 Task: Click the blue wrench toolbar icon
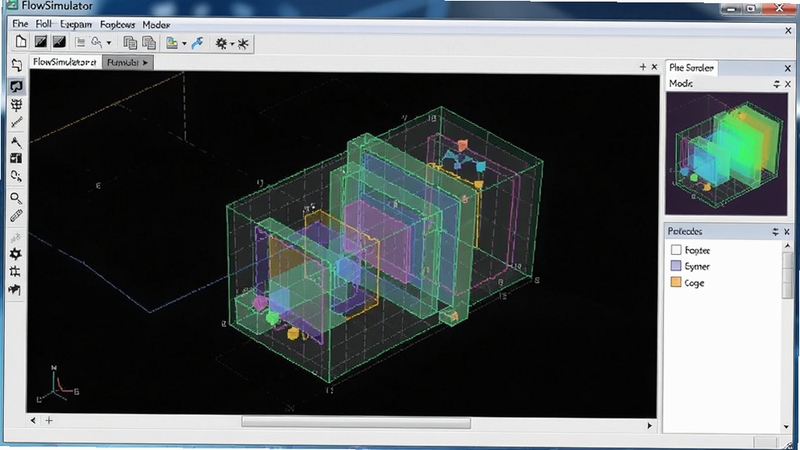point(197,43)
